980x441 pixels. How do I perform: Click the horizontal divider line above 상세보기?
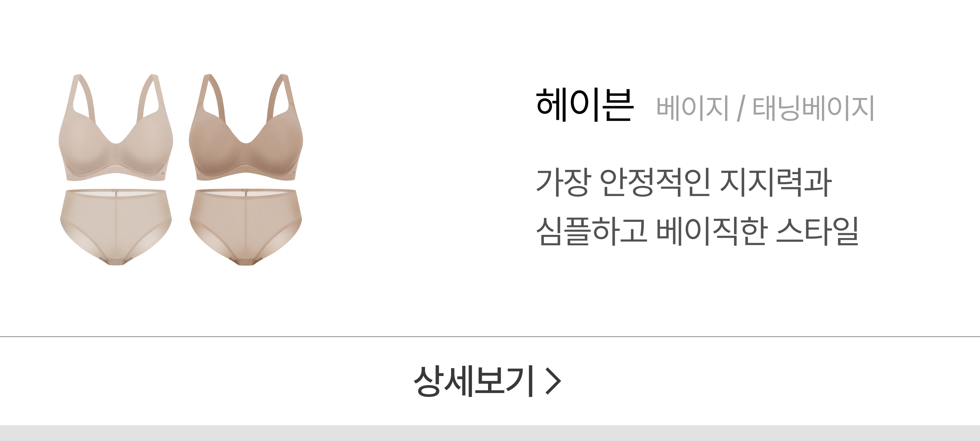tap(490, 337)
